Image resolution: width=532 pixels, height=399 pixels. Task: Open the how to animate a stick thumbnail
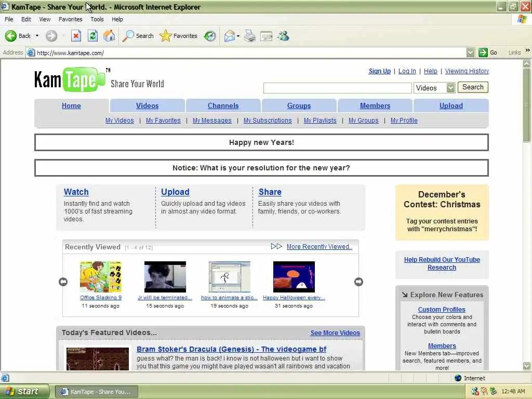[x=229, y=276]
